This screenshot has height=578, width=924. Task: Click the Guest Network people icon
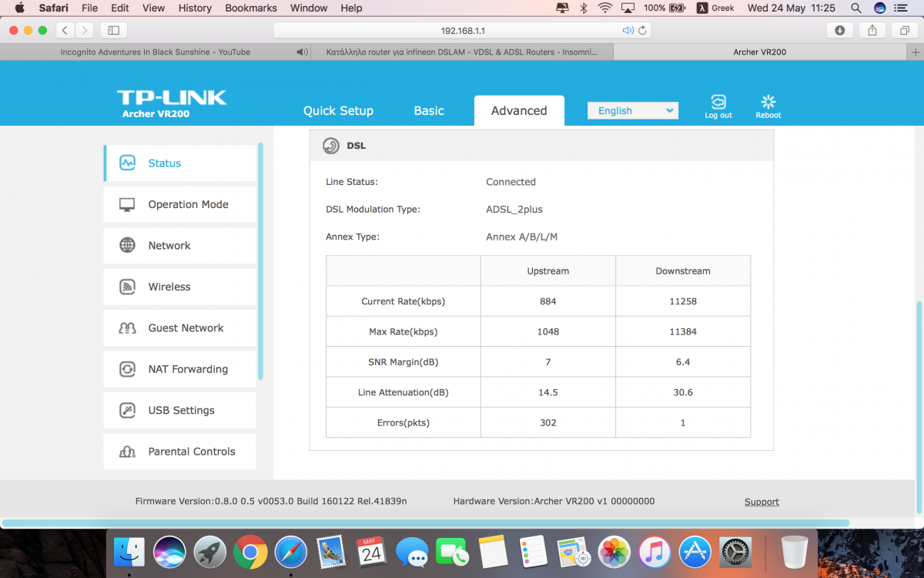coord(127,328)
